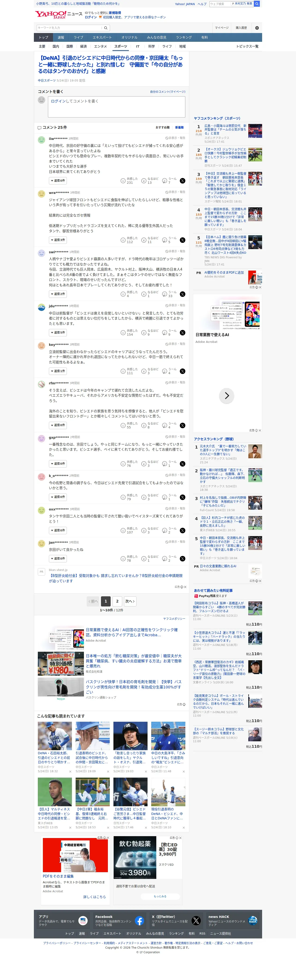Image resolution: width=296 pixels, height=980 pixels.
Task: Click 共感した icon on rfm's comment
Action: [123, 425]
